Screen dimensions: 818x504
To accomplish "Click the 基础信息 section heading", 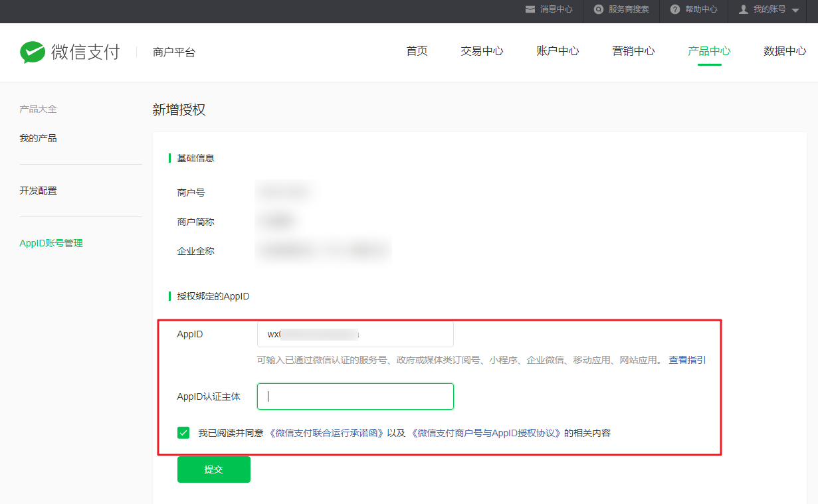I will pos(195,158).
